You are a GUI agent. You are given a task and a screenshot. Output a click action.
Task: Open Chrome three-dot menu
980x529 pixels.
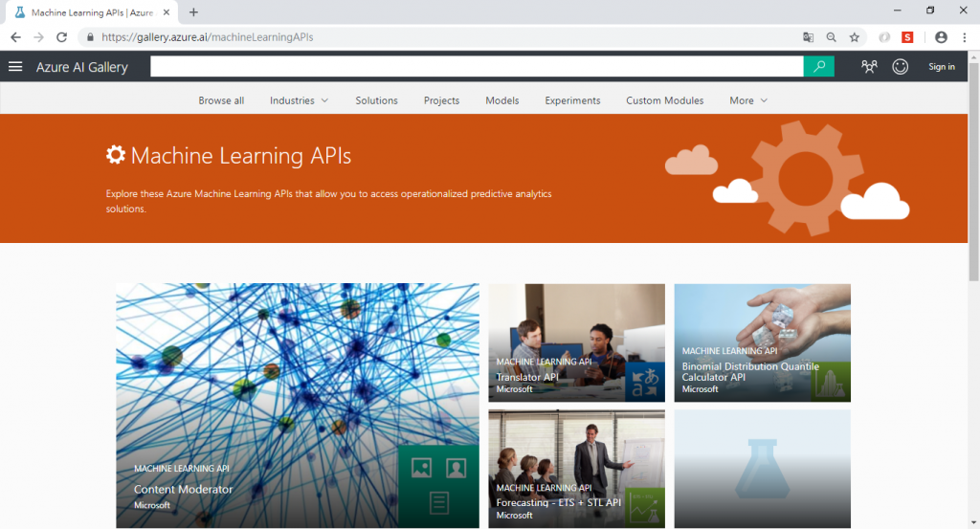[x=965, y=37]
